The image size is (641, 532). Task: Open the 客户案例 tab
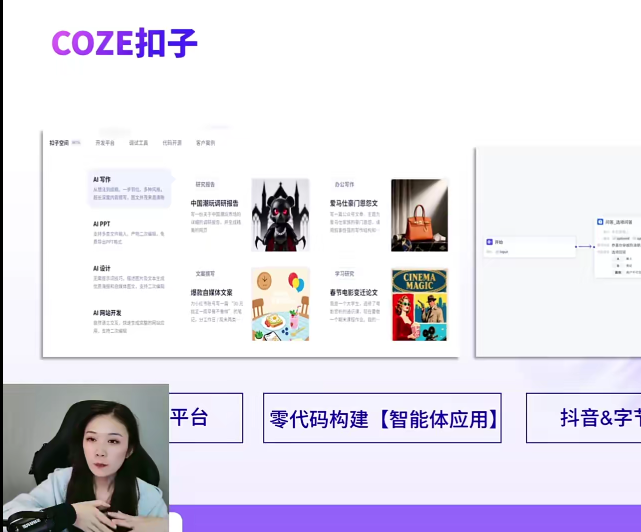point(206,143)
